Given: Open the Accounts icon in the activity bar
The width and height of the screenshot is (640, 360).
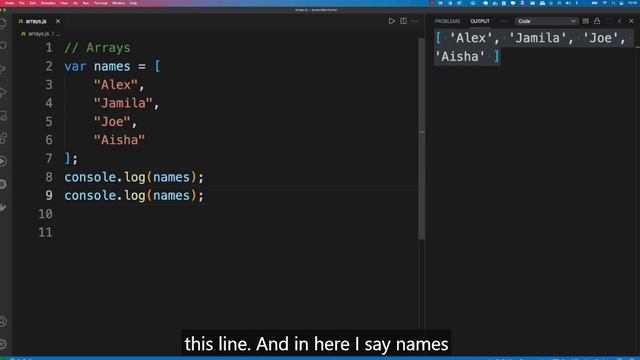Looking at the screenshot, I should pyautogui.click(x=3, y=321).
